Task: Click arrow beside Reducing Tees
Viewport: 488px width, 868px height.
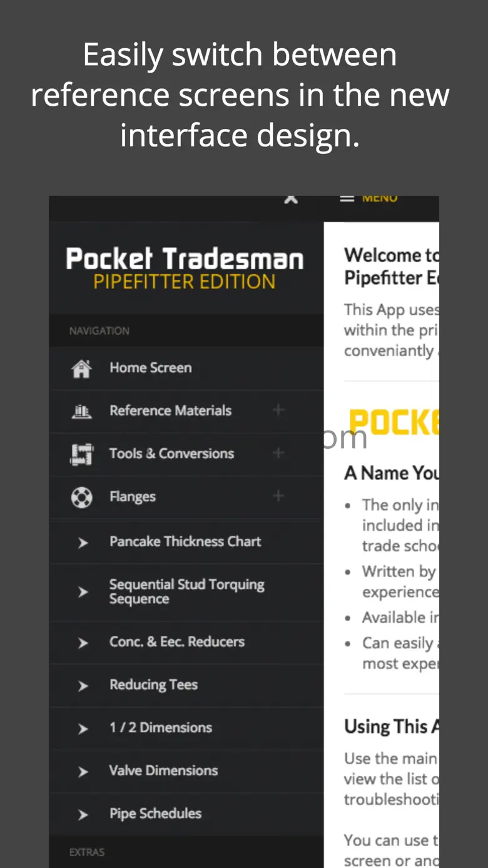Action: tap(83, 686)
